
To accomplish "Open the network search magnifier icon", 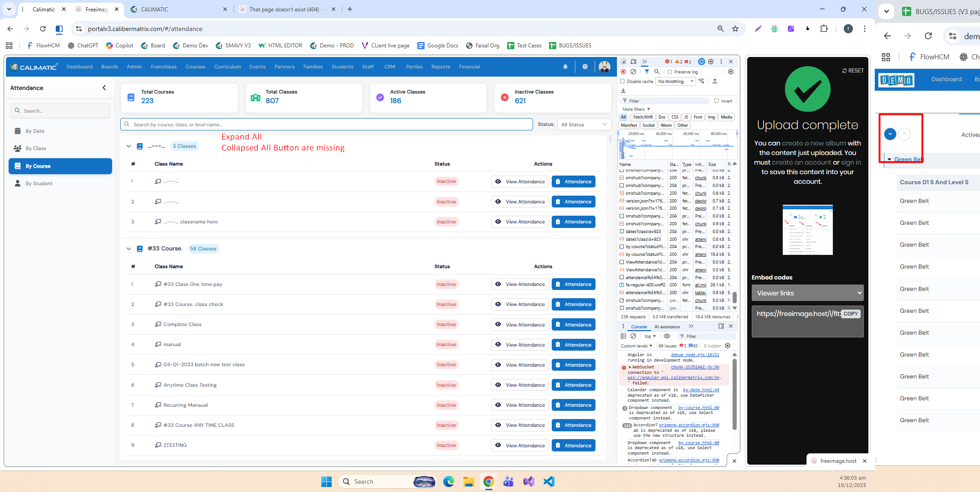I will [x=657, y=72].
